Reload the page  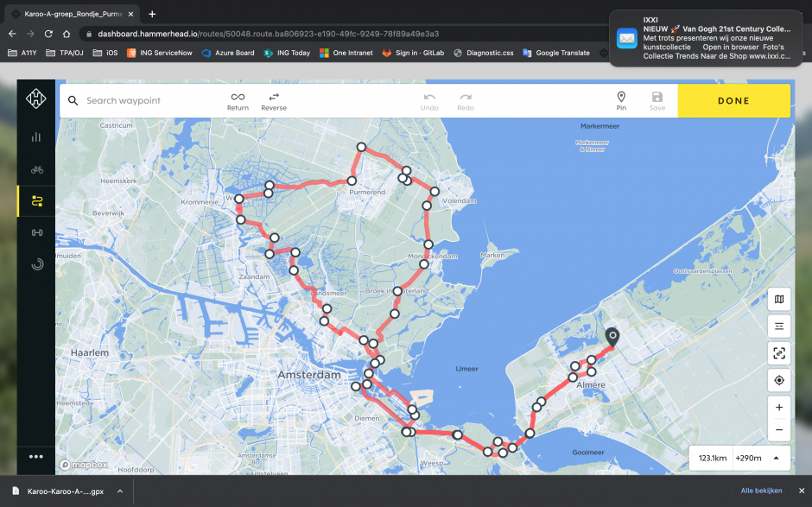point(48,34)
